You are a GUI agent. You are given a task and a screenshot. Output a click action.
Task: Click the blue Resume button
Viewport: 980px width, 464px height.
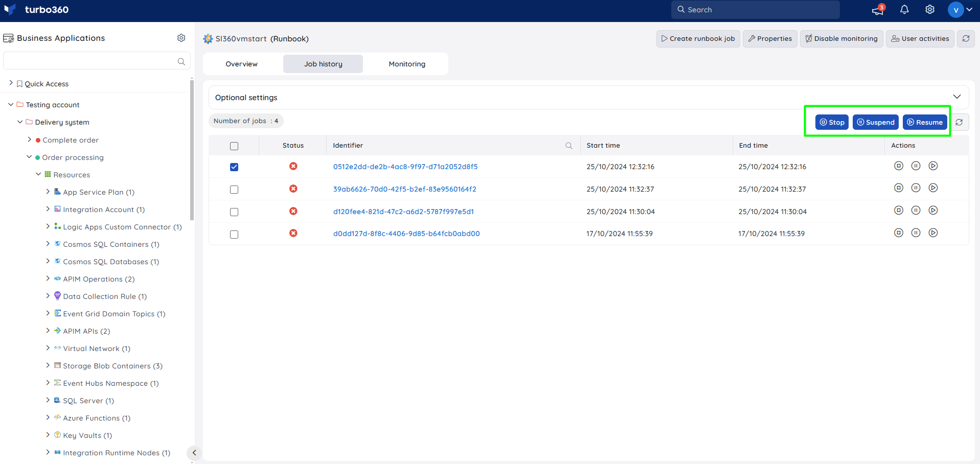tap(925, 122)
